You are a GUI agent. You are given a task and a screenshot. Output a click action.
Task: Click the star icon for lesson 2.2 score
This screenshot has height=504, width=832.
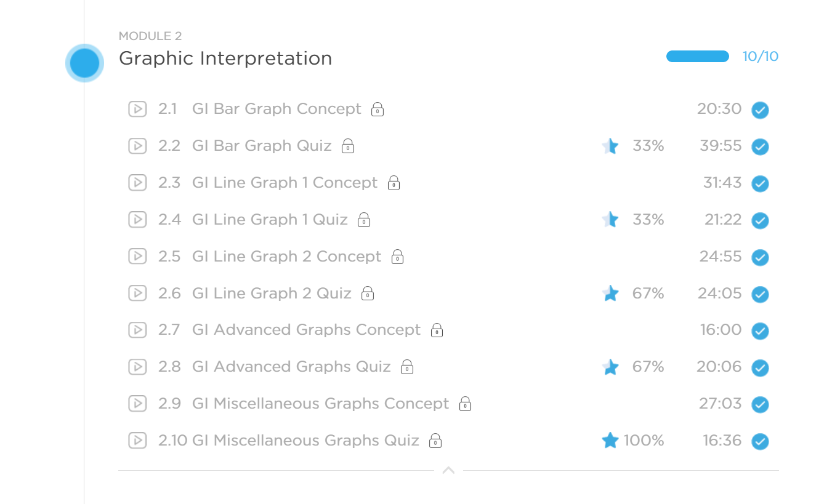point(610,146)
